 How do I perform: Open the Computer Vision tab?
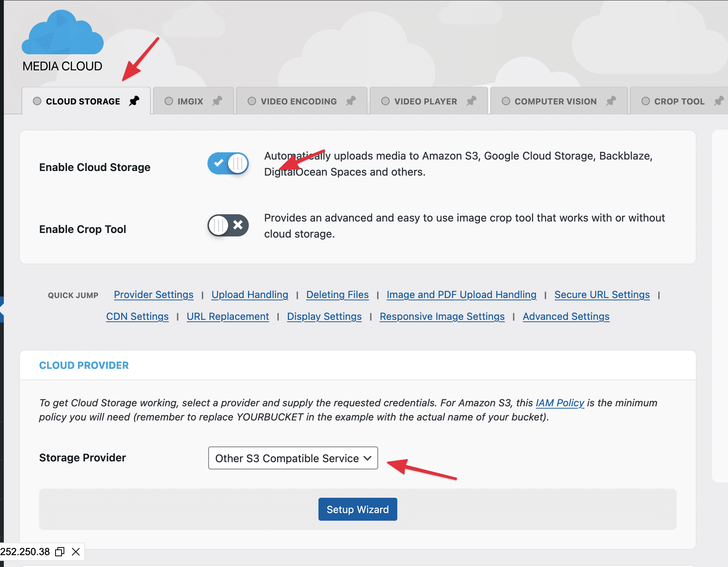coord(555,101)
